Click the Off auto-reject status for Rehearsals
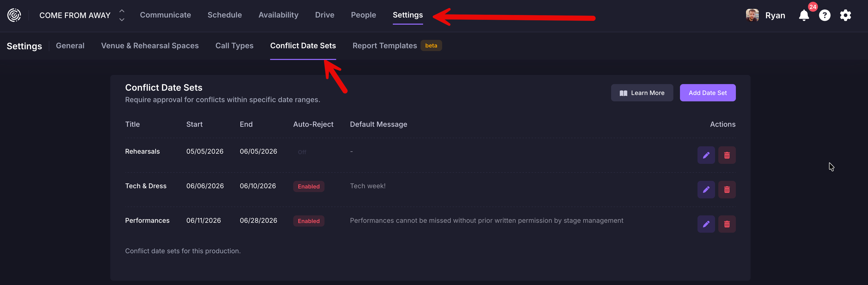868x285 pixels. click(302, 152)
